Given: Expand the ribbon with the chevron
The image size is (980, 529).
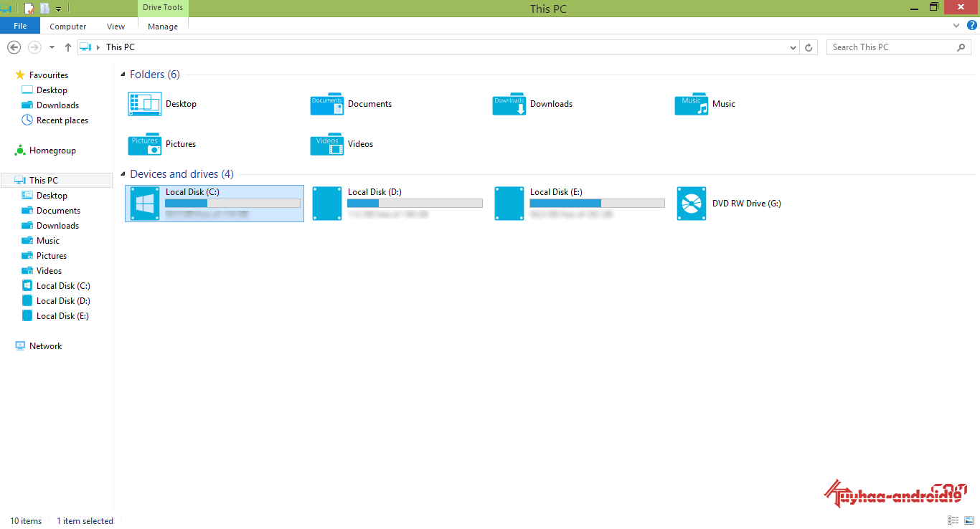Looking at the screenshot, I should (956, 26).
